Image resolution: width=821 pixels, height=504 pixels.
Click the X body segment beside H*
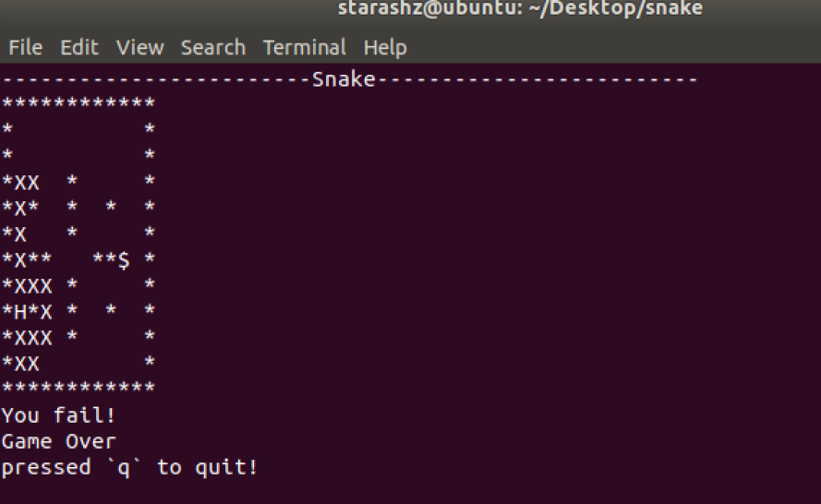pos(46,312)
